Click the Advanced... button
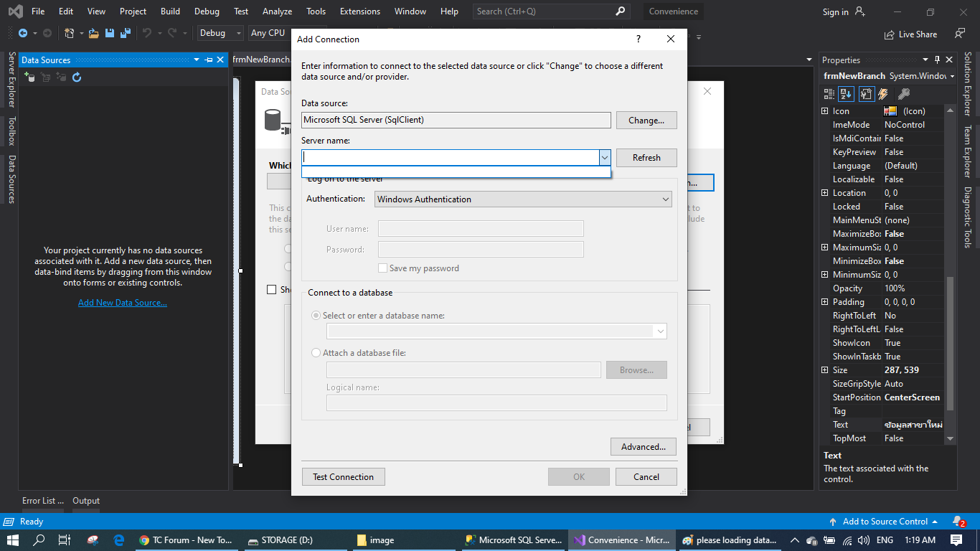This screenshot has height=551, width=980. 644,446
